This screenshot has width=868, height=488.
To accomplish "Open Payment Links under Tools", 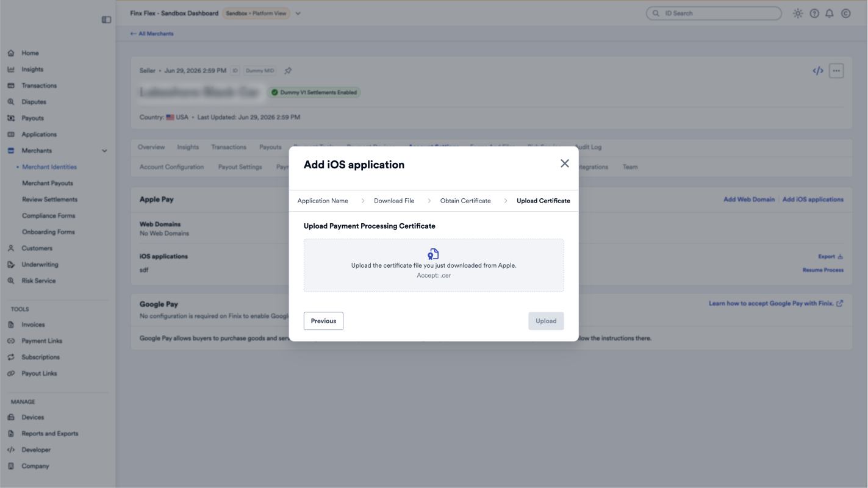I will (x=42, y=341).
